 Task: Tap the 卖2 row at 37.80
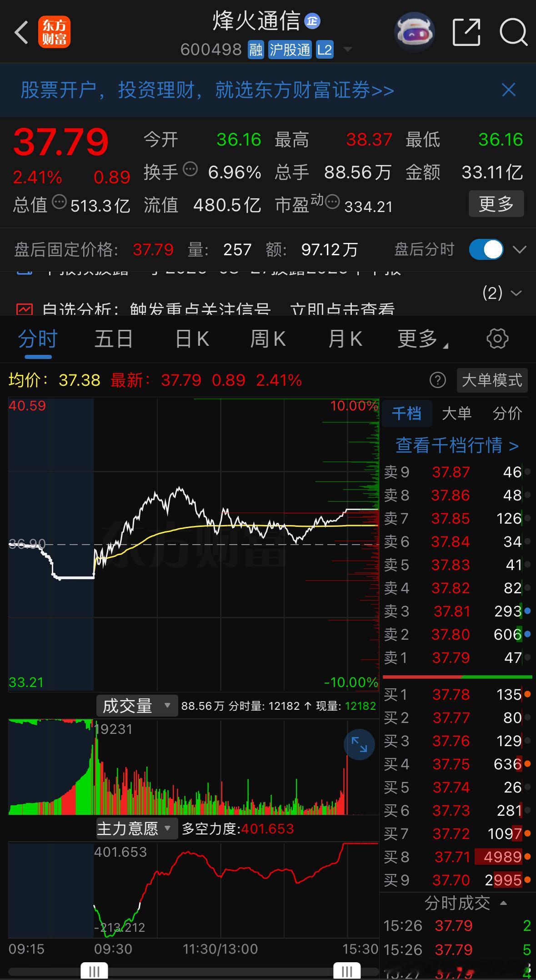[x=457, y=634]
